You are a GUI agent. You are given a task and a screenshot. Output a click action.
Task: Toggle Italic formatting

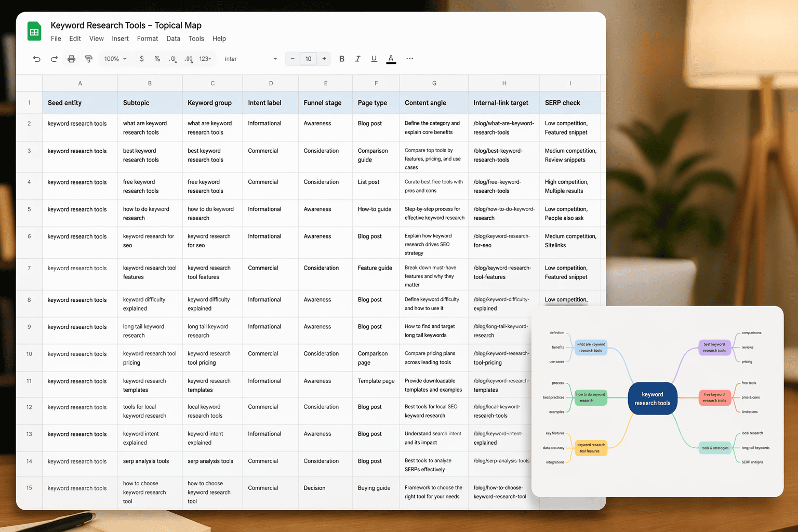point(357,59)
